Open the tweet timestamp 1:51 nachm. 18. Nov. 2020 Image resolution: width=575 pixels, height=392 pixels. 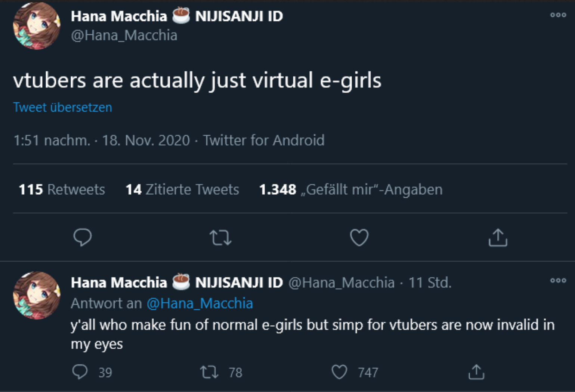tap(102, 141)
